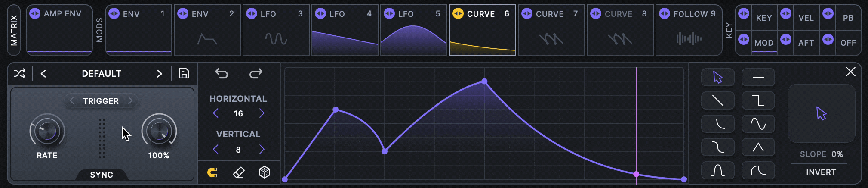Go to the previous preset
Image resolution: width=868 pixels, height=188 pixels.
(43, 74)
